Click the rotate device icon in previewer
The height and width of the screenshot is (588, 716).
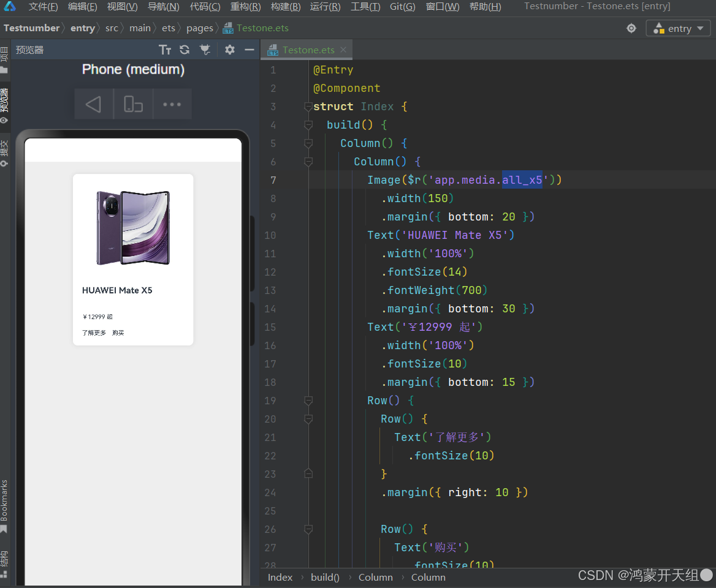(x=133, y=105)
